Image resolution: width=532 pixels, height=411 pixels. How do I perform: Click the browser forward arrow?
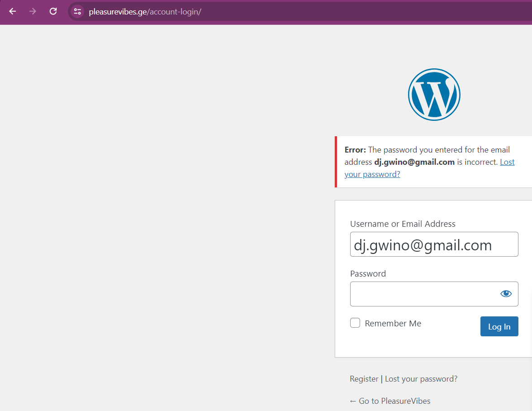pos(33,11)
